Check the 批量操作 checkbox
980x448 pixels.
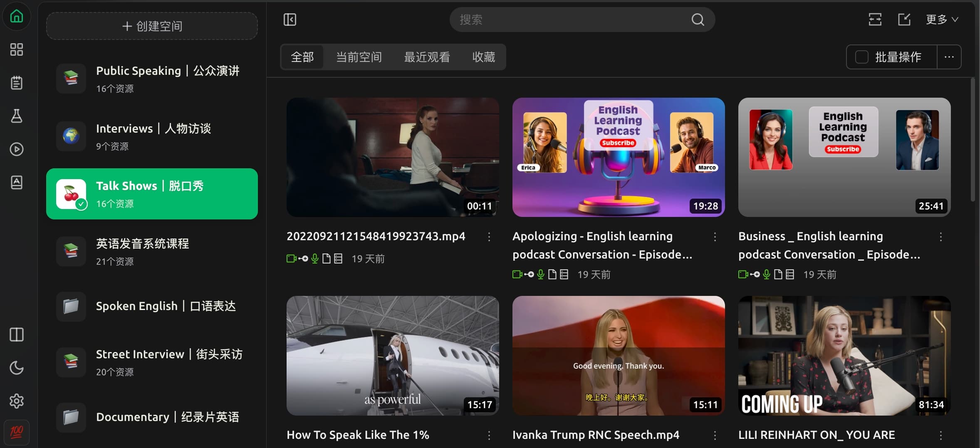tap(861, 57)
